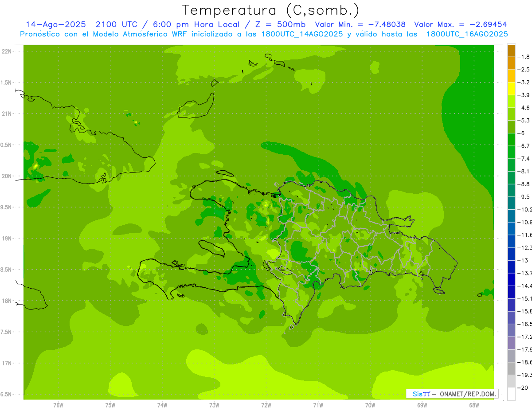Pick the yellow swatch between -3.2 and -3.9
This screenshot has width=532, height=411.
(511, 89)
